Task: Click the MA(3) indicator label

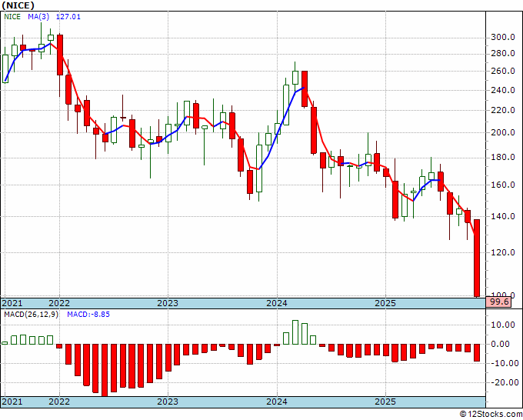Action: (x=38, y=17)
